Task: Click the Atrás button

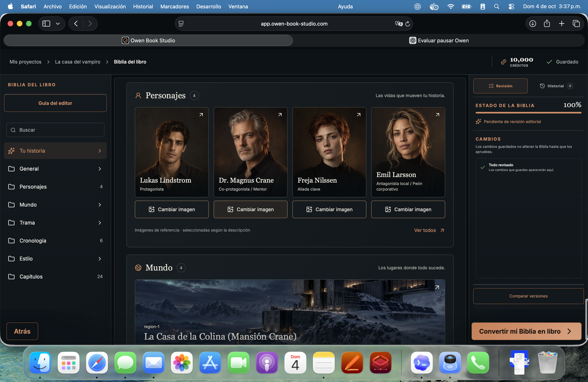Action: (x=22, y=331)
